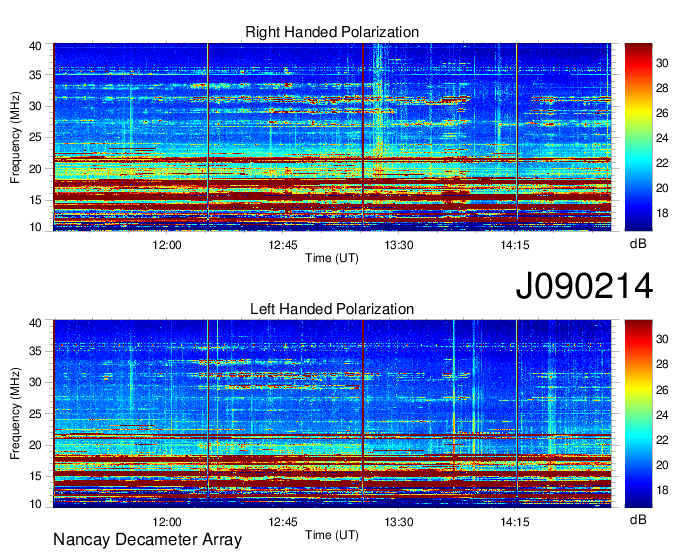Click the bottom plot's 'Frequency (MHz)' axis label
The image size is (680, 552).
click(x=15, y=414)
